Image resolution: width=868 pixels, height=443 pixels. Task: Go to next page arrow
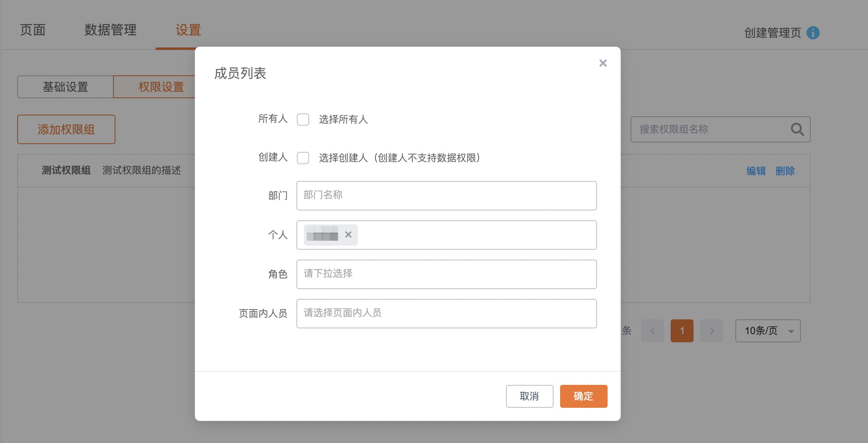pos(712,331)
